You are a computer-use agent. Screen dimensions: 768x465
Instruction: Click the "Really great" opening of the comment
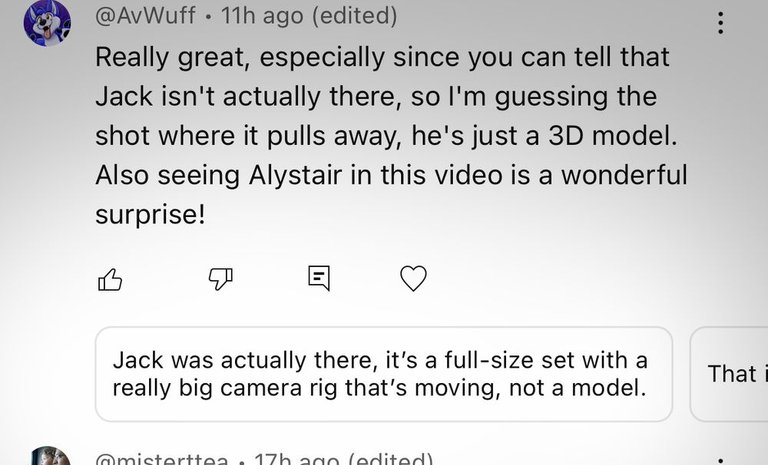(x=171, y=57)
